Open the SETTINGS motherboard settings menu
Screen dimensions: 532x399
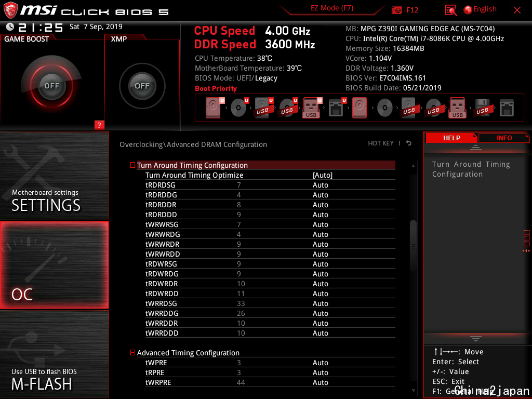(54, 176)
